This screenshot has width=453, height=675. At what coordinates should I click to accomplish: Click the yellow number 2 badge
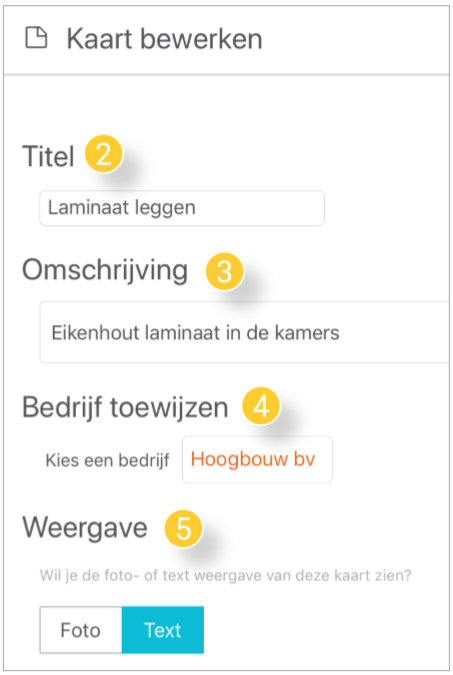pos(104,154)
